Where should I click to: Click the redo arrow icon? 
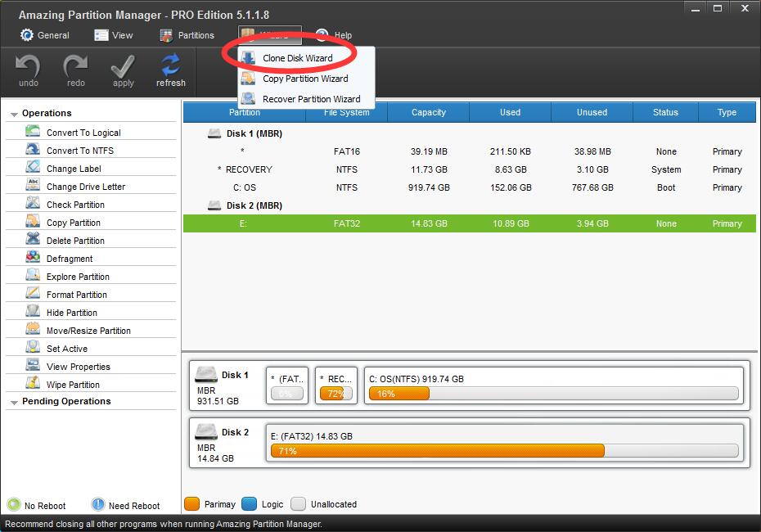pyautogui.click(x=75, y=65)
